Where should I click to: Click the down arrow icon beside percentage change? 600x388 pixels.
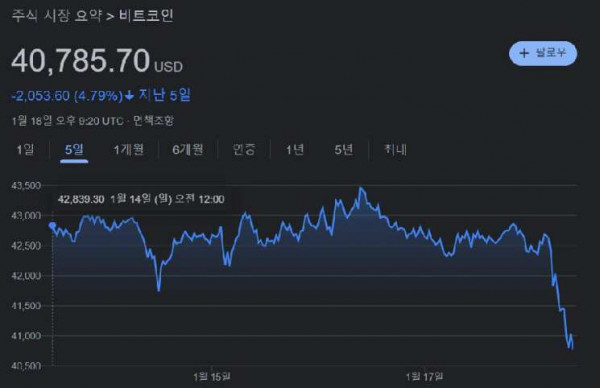pyautogui.click(x=129, y=96)
